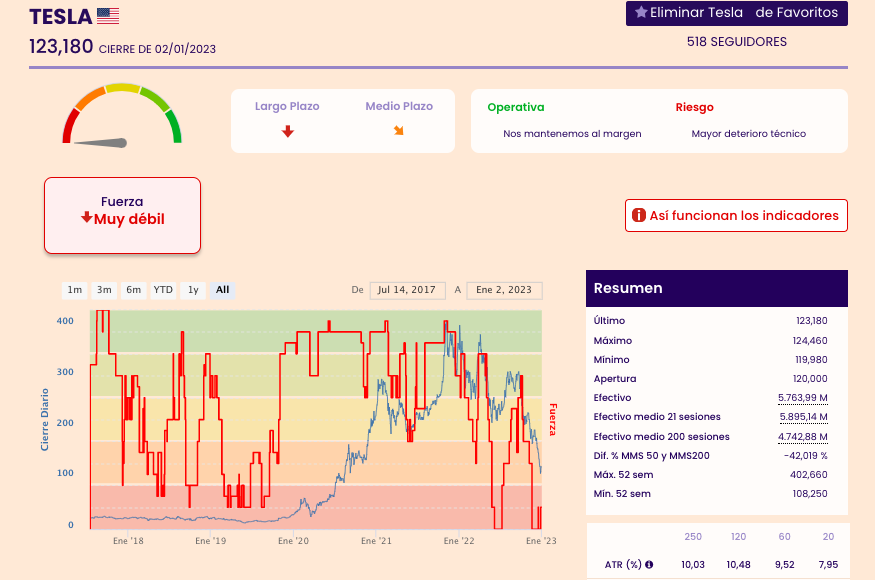Click the Medio Plazo label
The height and width of the screenshot is (580, 875).
[399, 106]
